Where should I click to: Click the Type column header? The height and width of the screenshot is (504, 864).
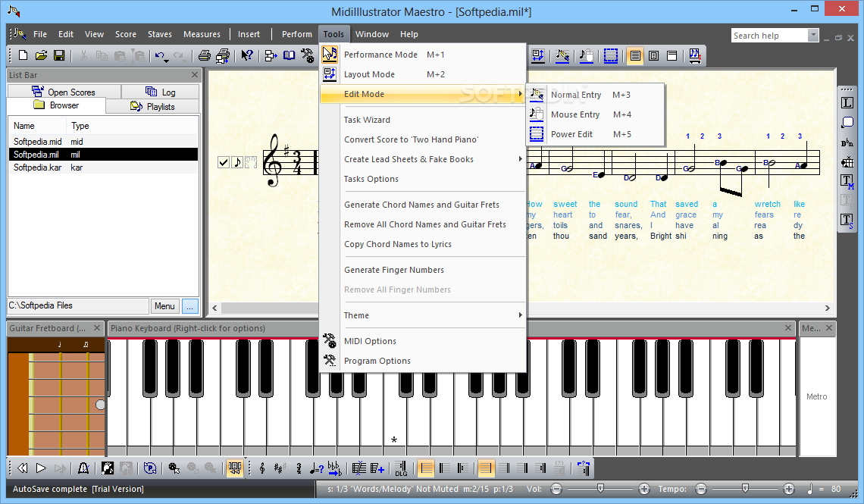132,126
